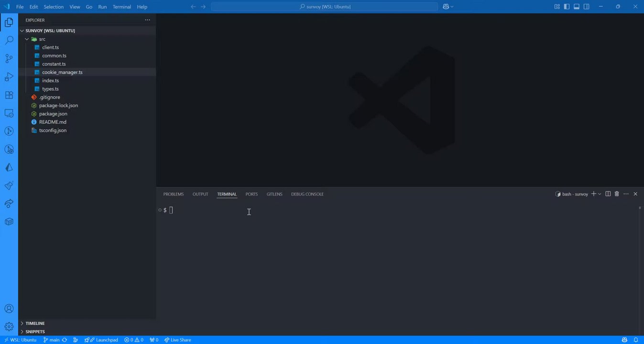Collapse the SUNVOY [WSL: UBUNTU] section
The image size is (644, 344).
click(22, 31)
